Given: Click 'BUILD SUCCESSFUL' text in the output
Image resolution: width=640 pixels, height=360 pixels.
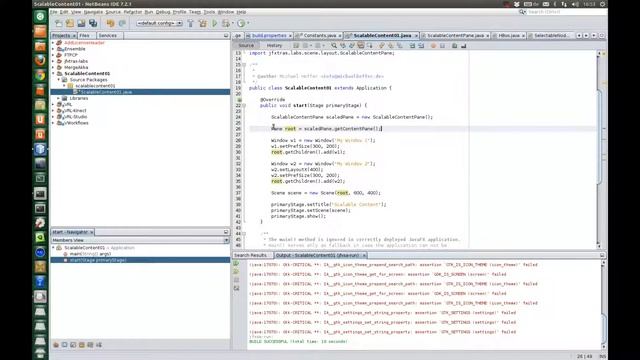Looking at the screenshot, I should pyautogui.click(x=268, y=341).
